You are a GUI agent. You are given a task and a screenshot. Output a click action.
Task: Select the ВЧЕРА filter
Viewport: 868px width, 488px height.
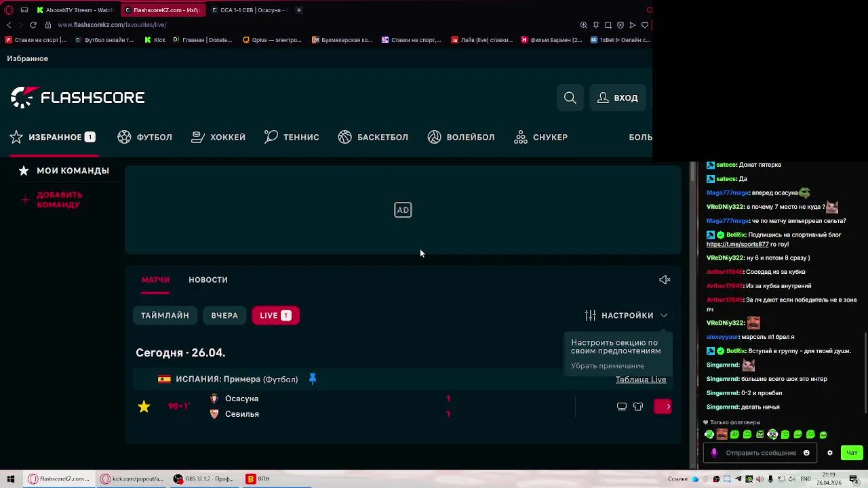tap(224, 315)
